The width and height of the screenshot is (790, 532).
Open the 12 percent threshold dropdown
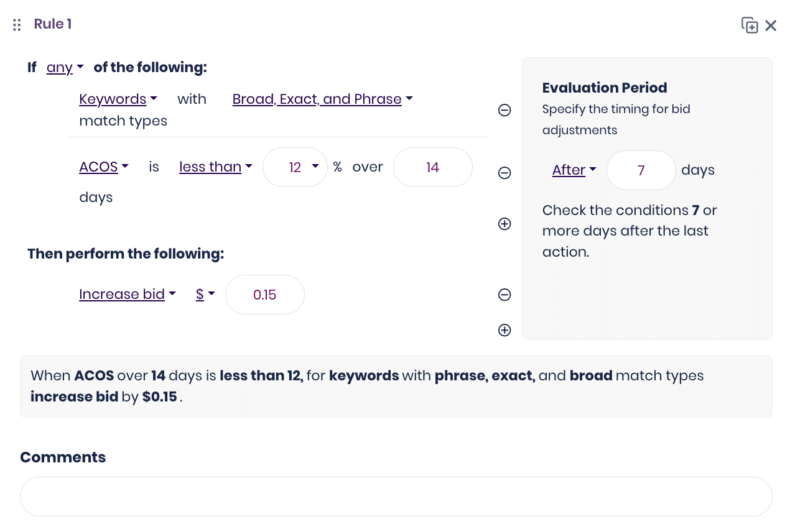295,167
